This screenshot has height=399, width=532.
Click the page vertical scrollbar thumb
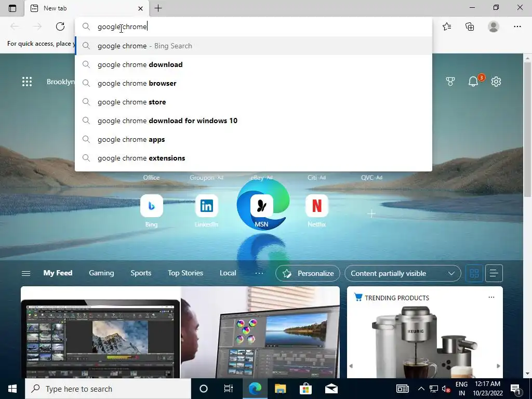(527, 129)
